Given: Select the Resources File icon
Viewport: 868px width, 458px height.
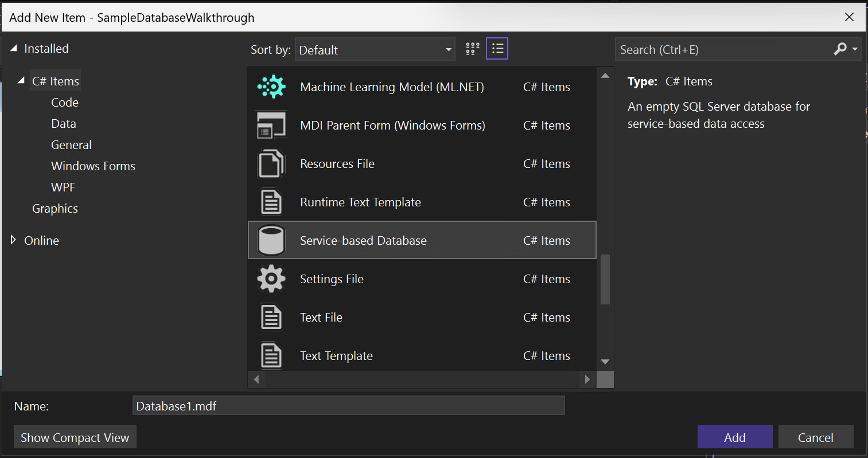Looking at the screenshot, I should pyautogui.click(x=271, y=164).
